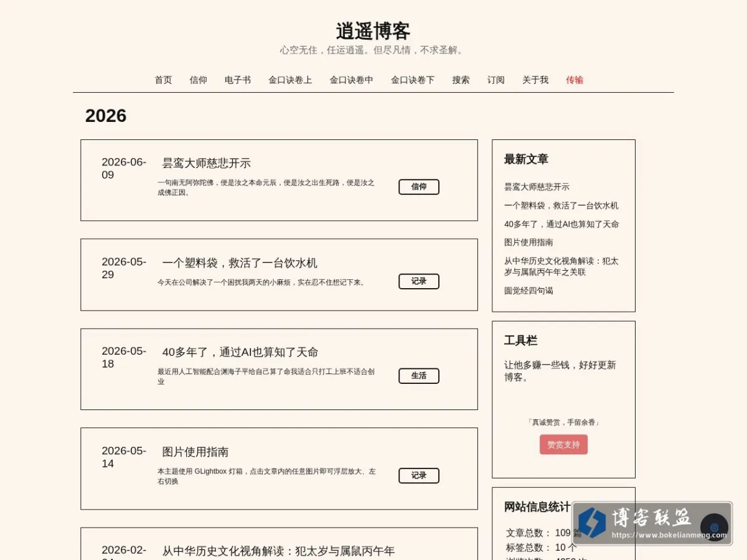Image resolution: width=747 pixels, height=560 pixels.
Task: Click the 文章总数 statistic line
Action: (543, 533)
